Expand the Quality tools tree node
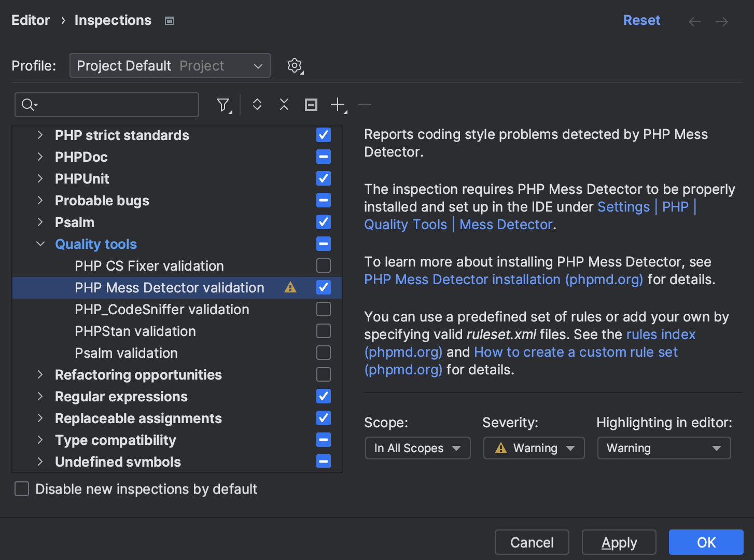 (40, 244)
